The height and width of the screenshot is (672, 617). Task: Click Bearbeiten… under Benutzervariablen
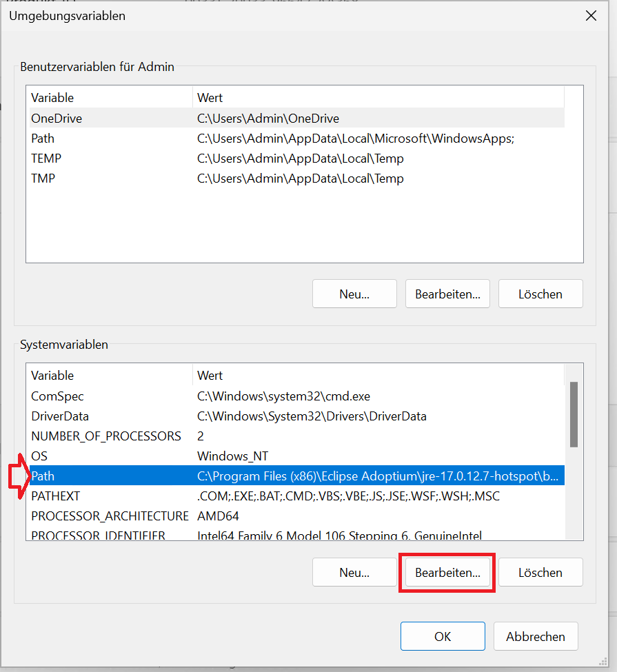tap(447, 294)
